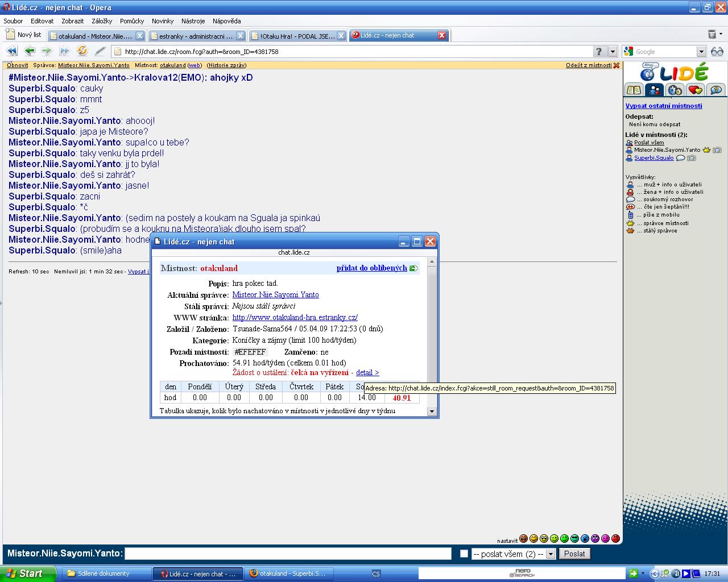Switch to the 'estranky - administracni' tab
Viewport: 728px width, 582px height.
(196, 35)
